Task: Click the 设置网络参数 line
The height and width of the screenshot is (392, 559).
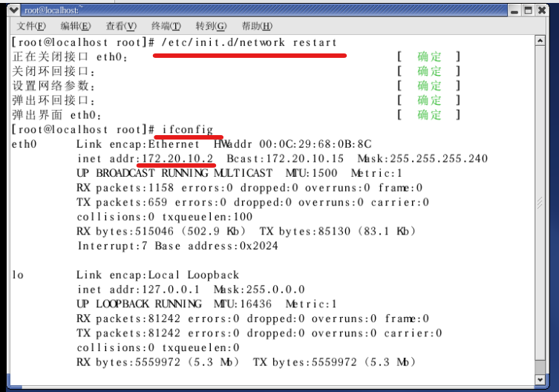Action: coord(53,86)
